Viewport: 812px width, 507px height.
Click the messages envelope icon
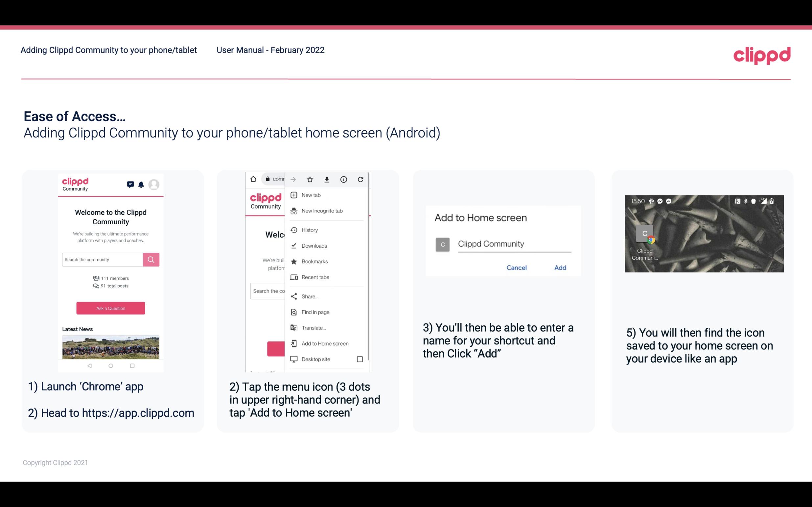129,185
